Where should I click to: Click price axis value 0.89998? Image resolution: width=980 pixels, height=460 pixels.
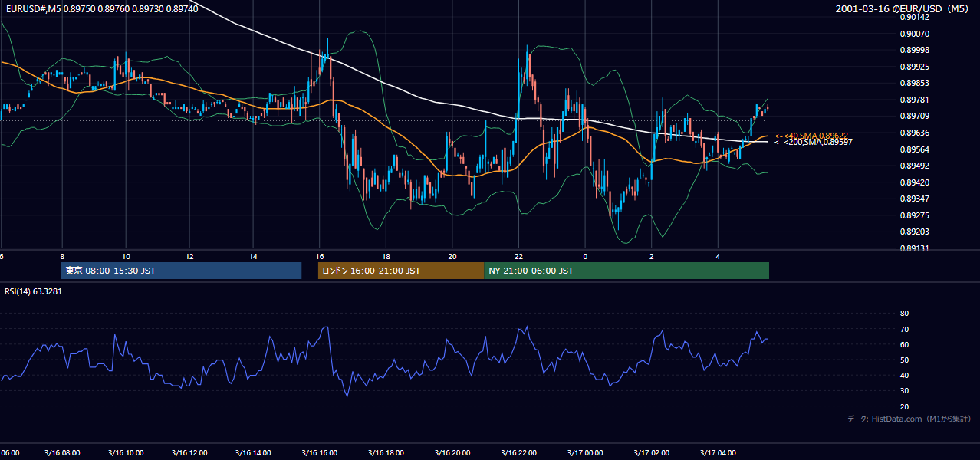click(x=915, y=50)
